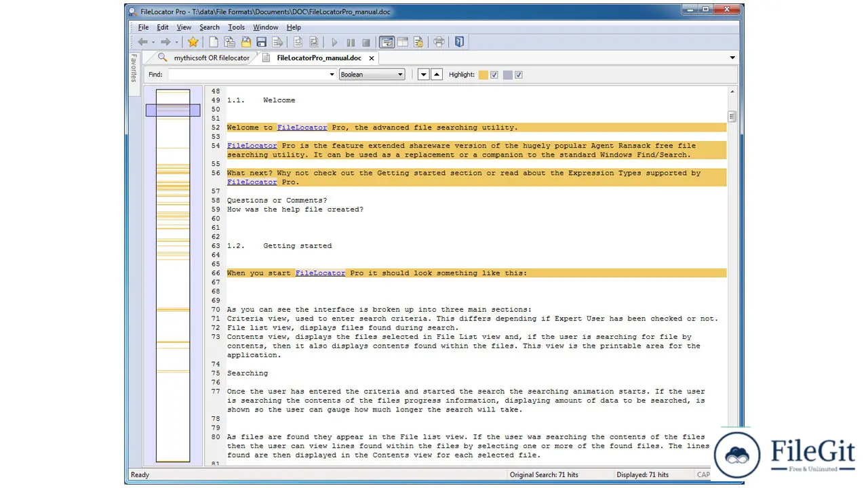868x488 pixels.
Task: Open the Boolean expression type dropdown
Action: pos(372,75)
